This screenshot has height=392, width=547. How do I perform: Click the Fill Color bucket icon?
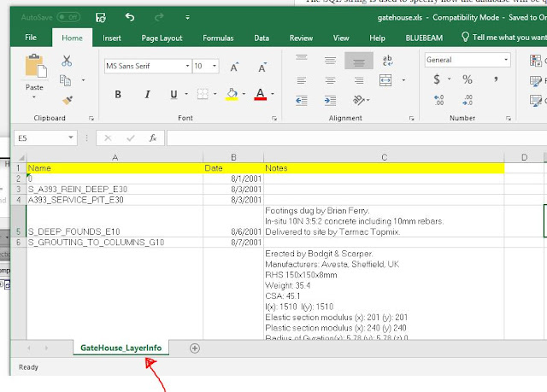(x=231, y=94)
